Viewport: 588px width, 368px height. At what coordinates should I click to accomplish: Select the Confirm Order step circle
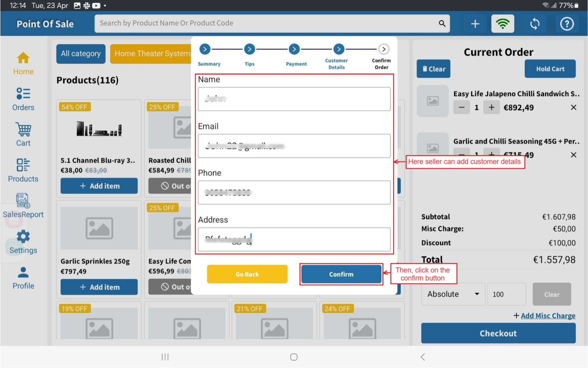(384, 49)
